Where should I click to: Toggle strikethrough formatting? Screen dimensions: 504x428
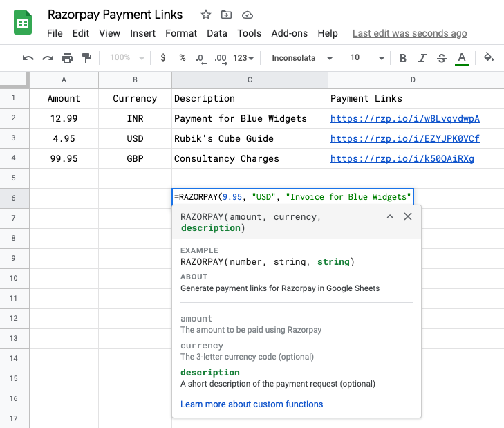tap(442, 58)
